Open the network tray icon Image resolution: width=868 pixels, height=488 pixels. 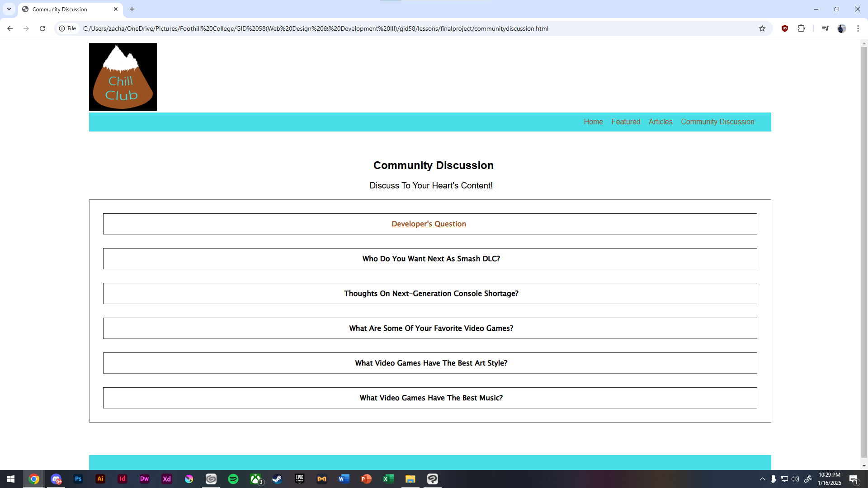tap(784, 479)
